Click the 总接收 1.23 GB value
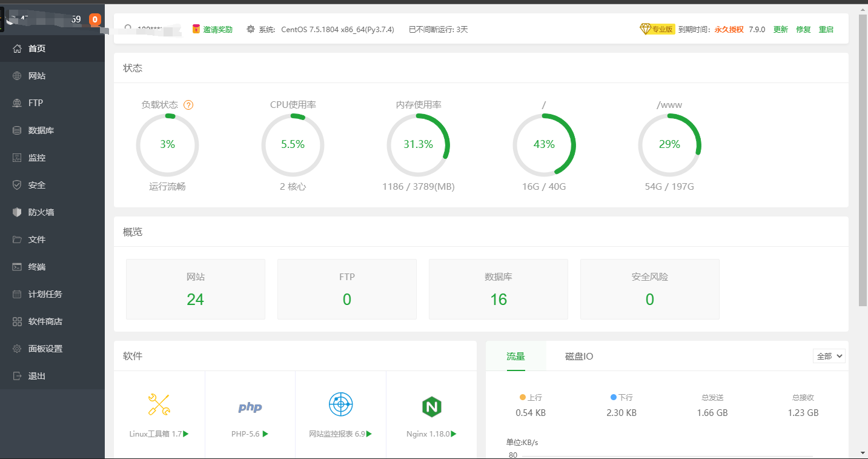Image resolution: width=868 pixels, height=459 pixels. tap(803, 413)
